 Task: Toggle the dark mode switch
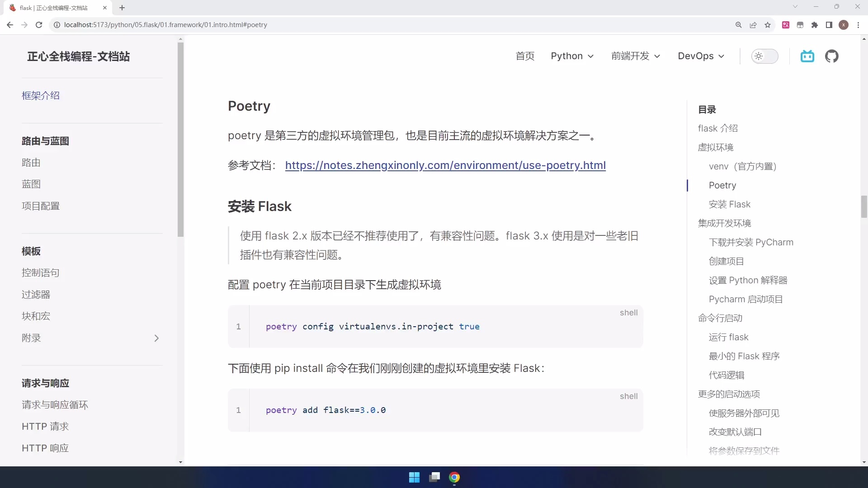764,56
